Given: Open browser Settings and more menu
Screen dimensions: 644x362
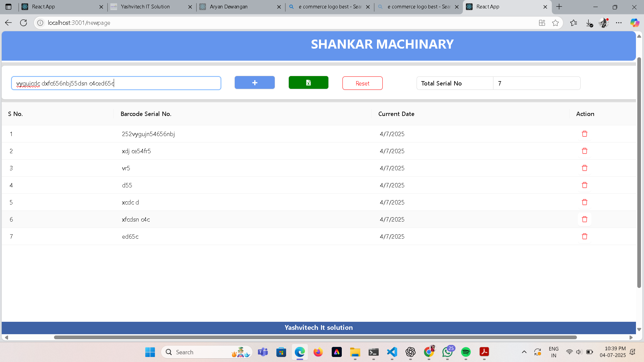Looking at the screenshot, I should (619, 23).
